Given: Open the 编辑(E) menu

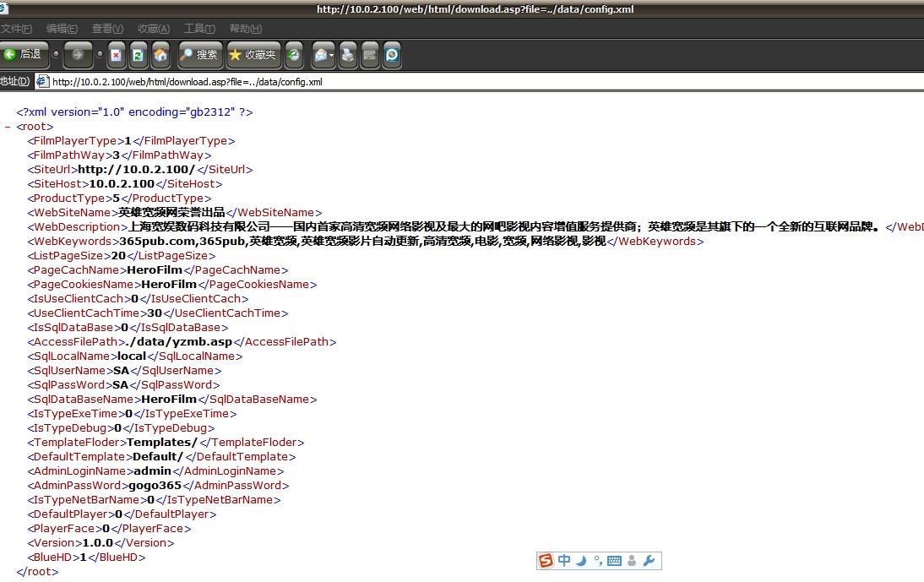Looking at the screenshot, I should tap(62, 28).
